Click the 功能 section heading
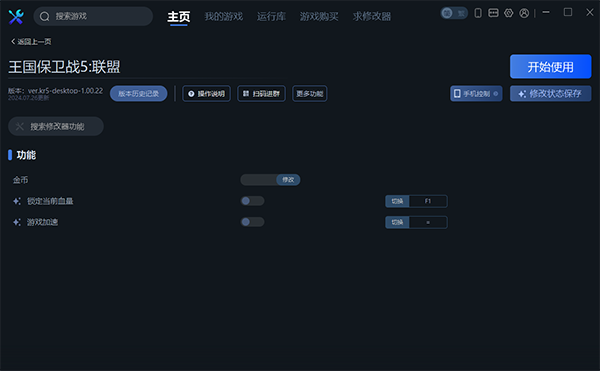This screenshot has width=600, height=371. point(26,155)
